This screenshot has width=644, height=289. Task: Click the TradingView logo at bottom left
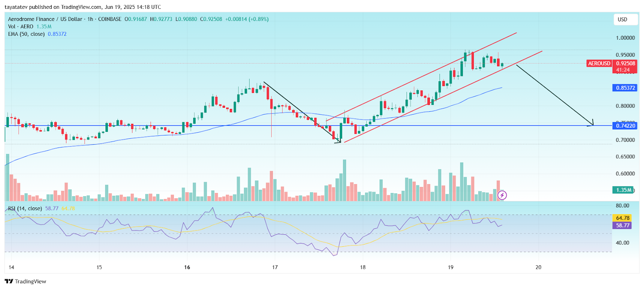[x=25, y=281]
